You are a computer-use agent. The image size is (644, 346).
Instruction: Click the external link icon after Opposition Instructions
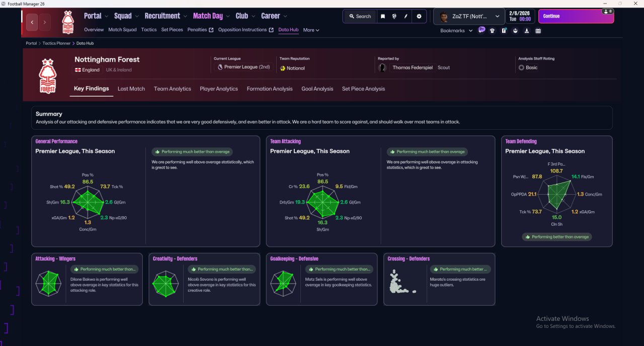point(271,30)
